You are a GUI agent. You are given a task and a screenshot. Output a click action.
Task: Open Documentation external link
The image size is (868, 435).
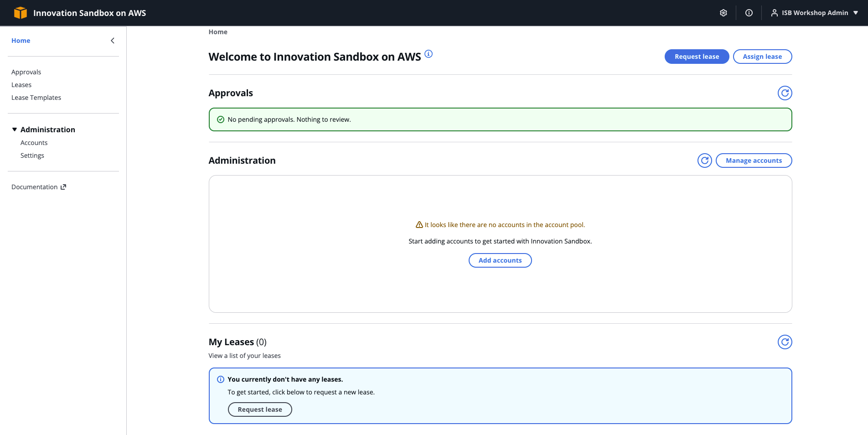coord(39,187)
